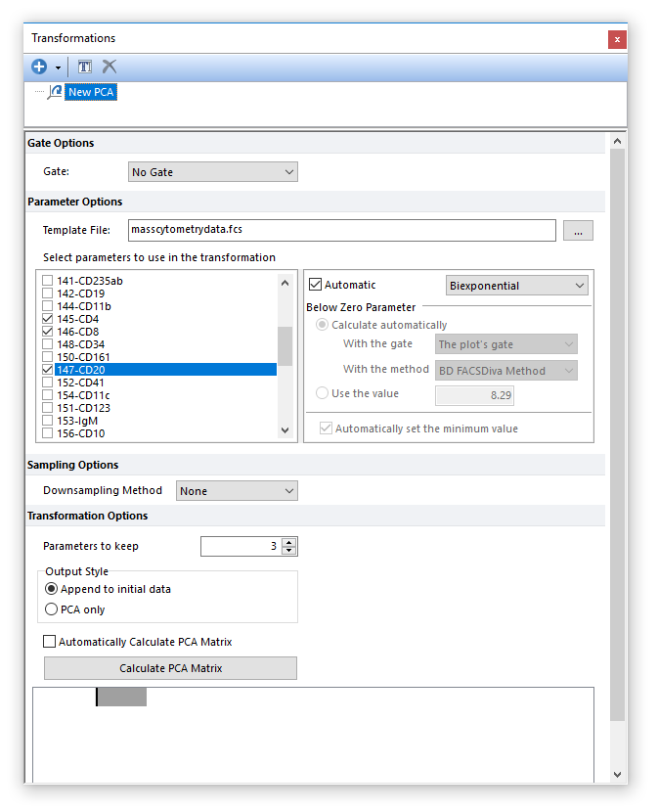This screenshot has height=812, width=658.
Task: Increase Parameters to keep with up arrow
Action: click(x=288, y=542)
